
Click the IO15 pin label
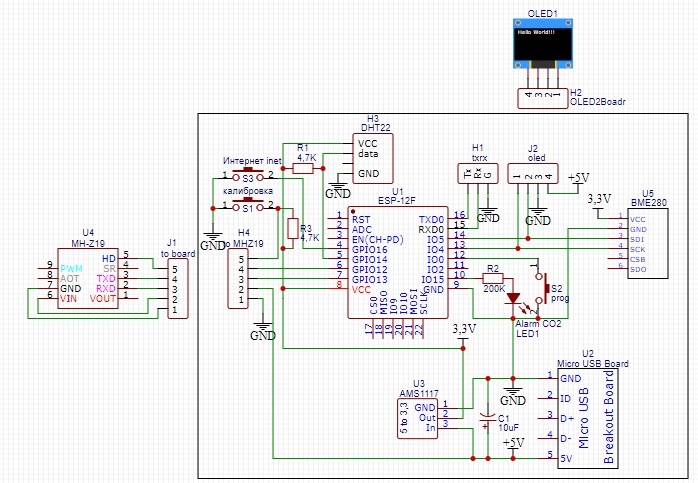tap(433, 279)
